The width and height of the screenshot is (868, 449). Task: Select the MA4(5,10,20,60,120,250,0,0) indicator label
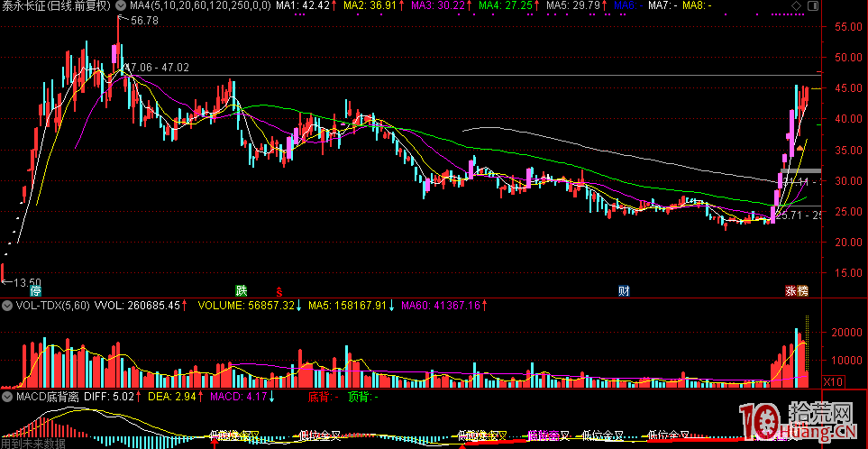(200, 6)
